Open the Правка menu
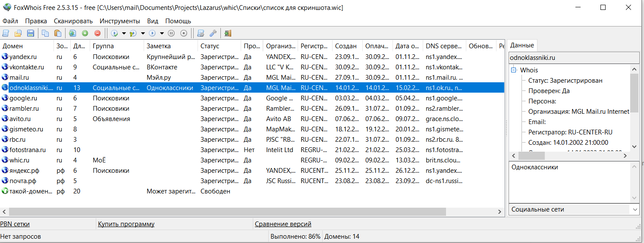This screenshot has width=644, height=243. tap(36, 21)
